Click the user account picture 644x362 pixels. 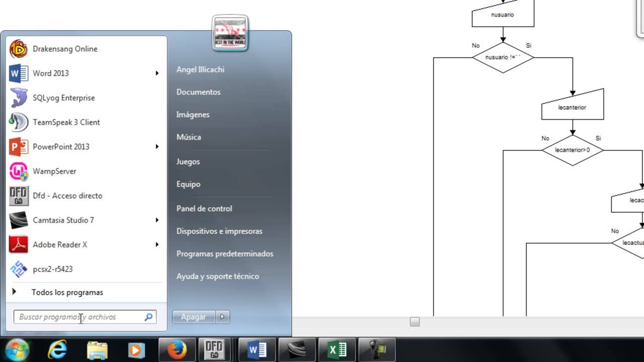(x=230, y=33)
